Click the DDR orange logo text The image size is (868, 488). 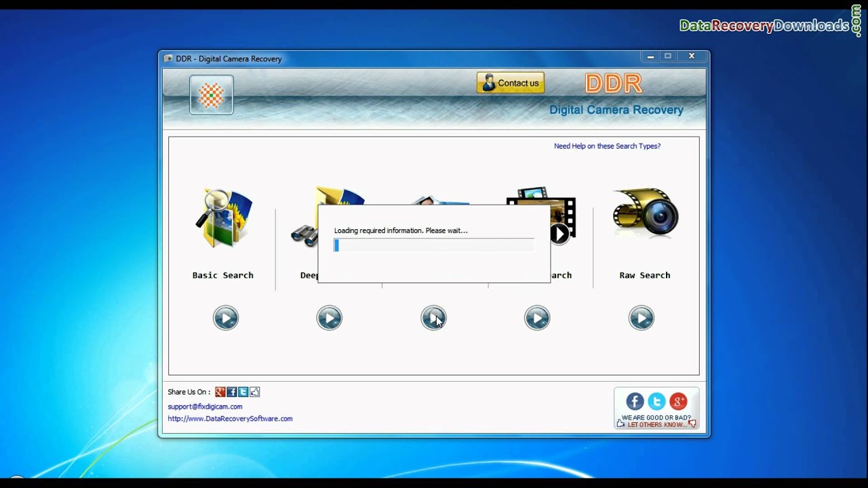[x=613, y=83]
